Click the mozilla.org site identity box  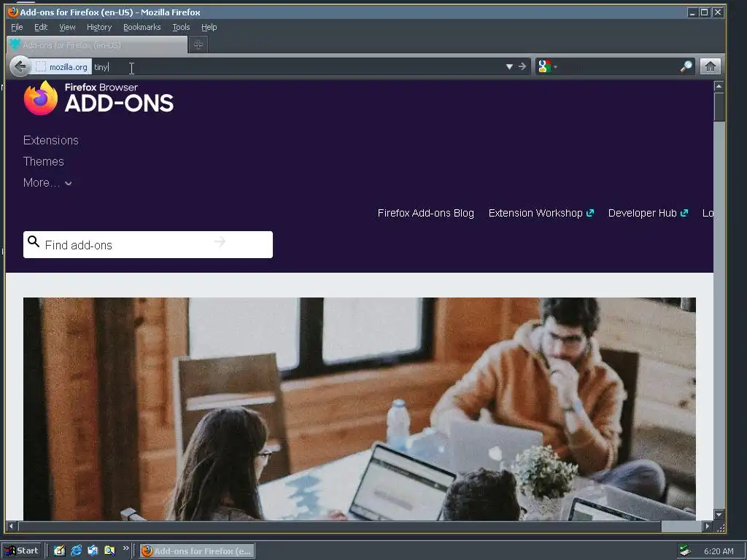(62, 67)
